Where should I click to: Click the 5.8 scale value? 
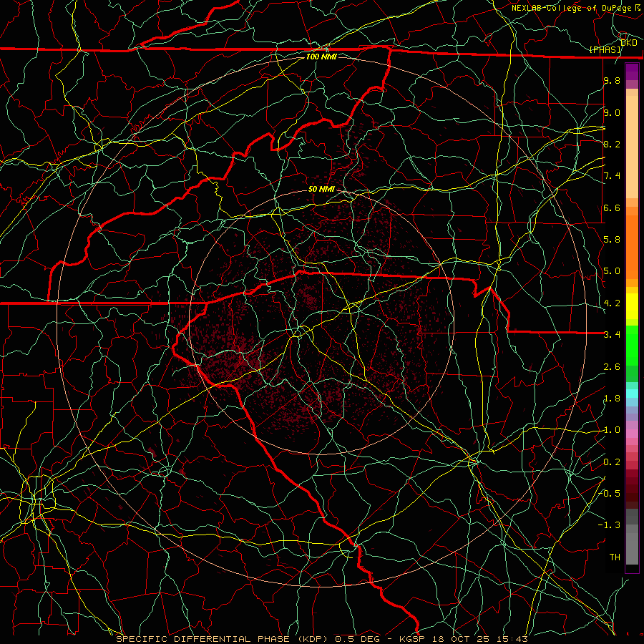(x=612, y=240)
